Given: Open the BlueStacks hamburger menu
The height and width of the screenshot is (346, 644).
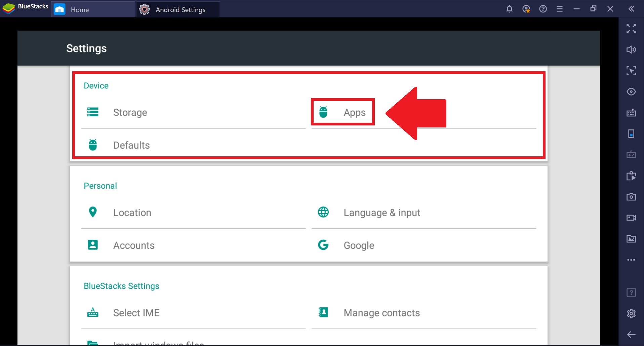Looking at the screenshot, I should 560,9.
